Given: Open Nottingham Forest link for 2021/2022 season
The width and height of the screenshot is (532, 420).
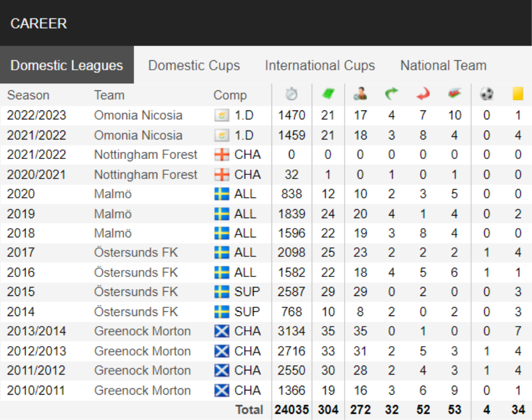Looking at the screenshot, I should [x=145, y=155].
